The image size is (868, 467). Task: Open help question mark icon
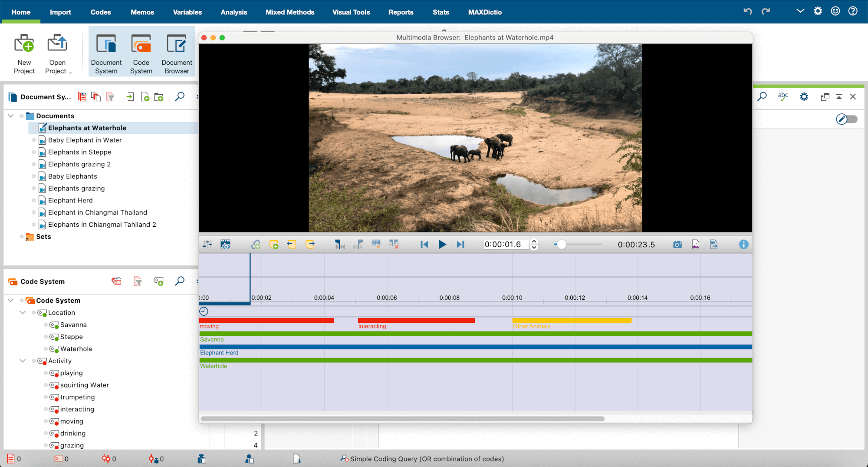(853, 11)
